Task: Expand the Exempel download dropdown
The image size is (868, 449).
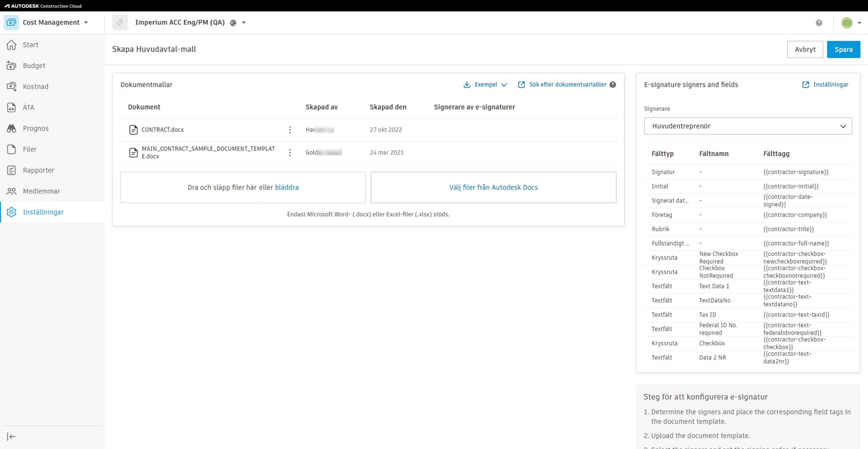Action: pos(486,85)
